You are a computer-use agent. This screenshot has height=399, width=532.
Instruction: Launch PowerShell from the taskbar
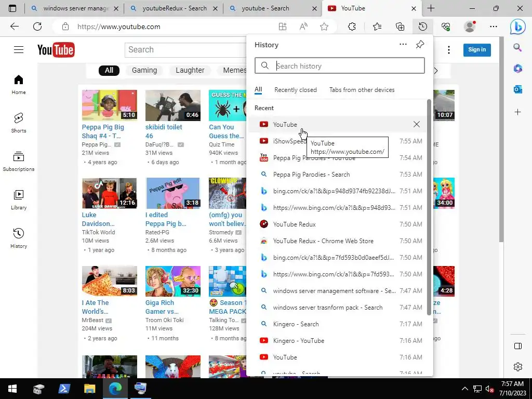click(64, 389)
